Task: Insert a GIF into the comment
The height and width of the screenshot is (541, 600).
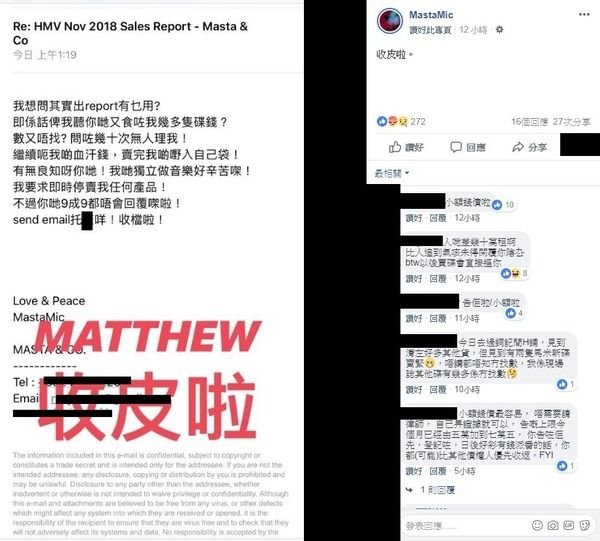Action: (569, 525)
